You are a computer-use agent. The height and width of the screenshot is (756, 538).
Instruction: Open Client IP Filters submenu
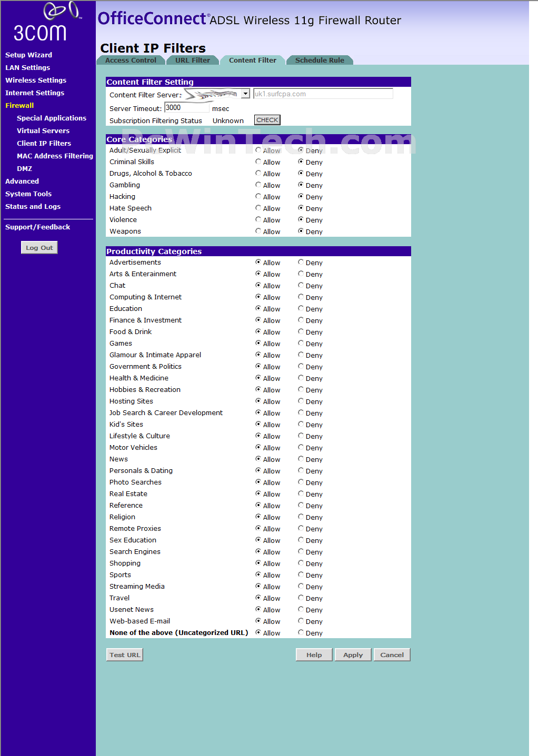click(44, 143)
